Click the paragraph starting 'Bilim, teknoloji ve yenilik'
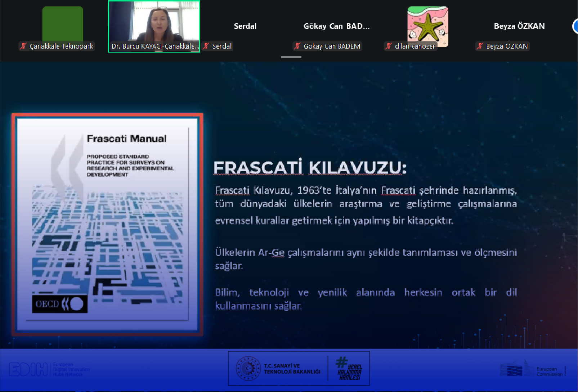 point(366,299)
